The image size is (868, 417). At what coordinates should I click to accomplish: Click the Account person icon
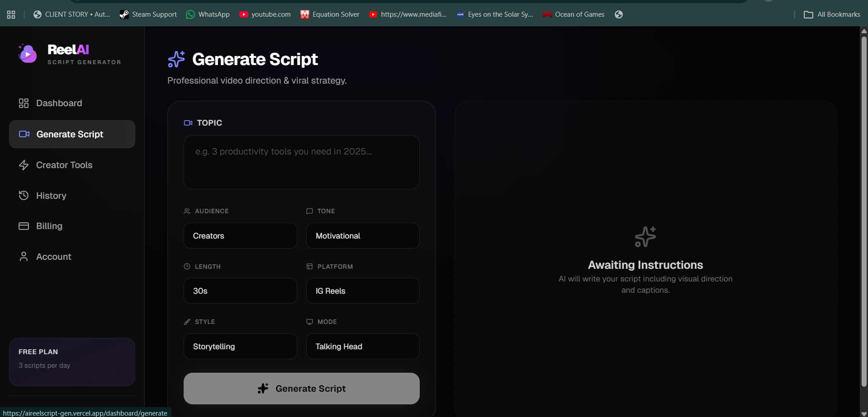pos(24,256)
